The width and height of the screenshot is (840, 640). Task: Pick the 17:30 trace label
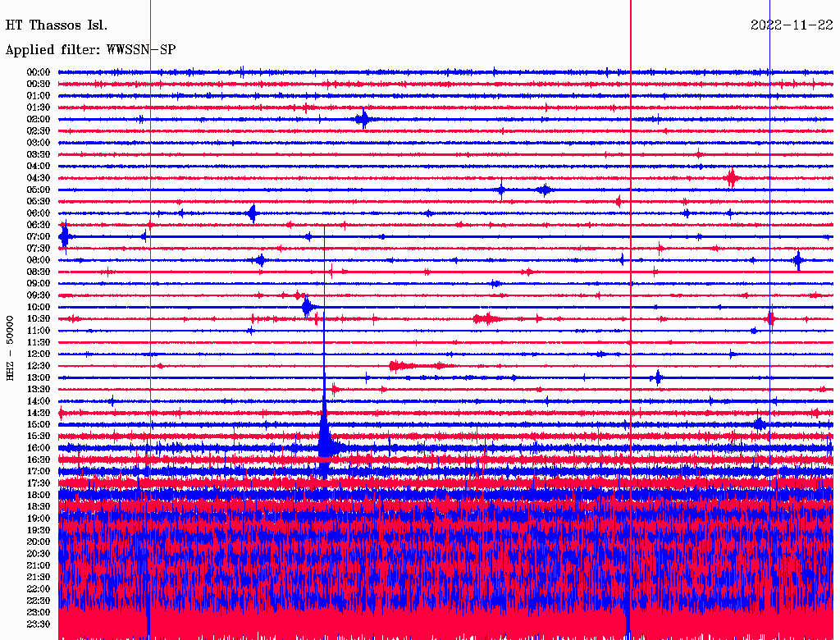click(39, 483)
